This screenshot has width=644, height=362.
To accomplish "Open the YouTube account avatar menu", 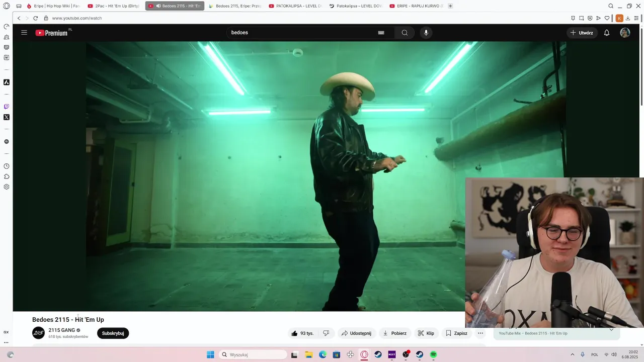I will point(625,33).
